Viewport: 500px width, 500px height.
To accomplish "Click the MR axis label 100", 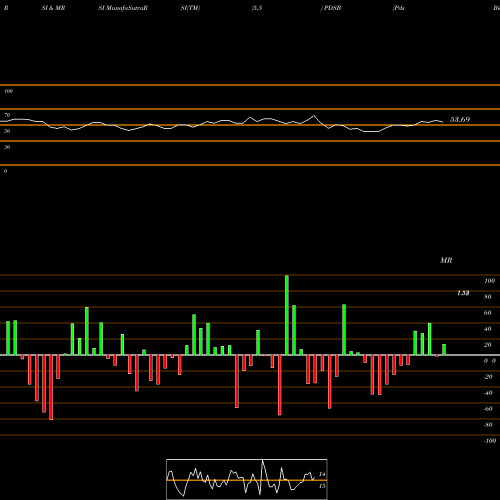I will 489,281.
